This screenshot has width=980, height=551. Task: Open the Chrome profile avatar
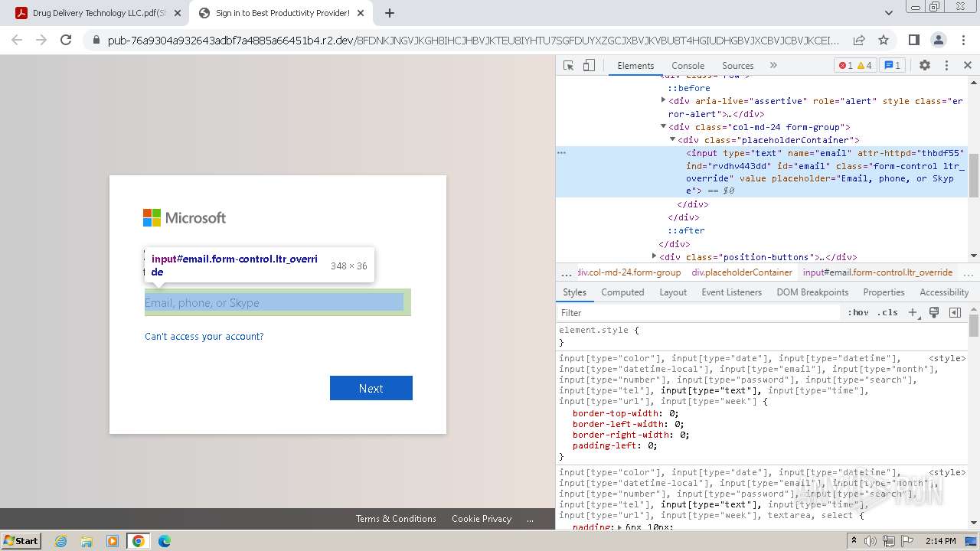pos(939,40)
